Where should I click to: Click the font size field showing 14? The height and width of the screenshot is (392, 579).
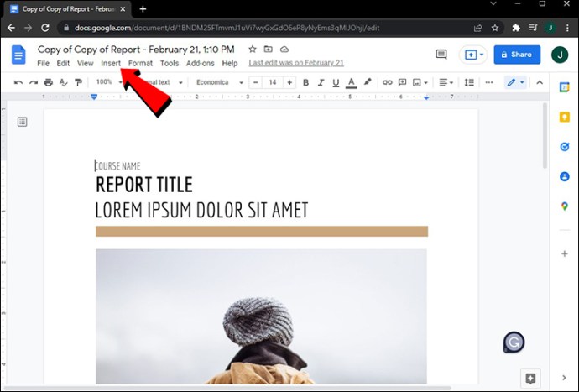[x=273, y=82]
